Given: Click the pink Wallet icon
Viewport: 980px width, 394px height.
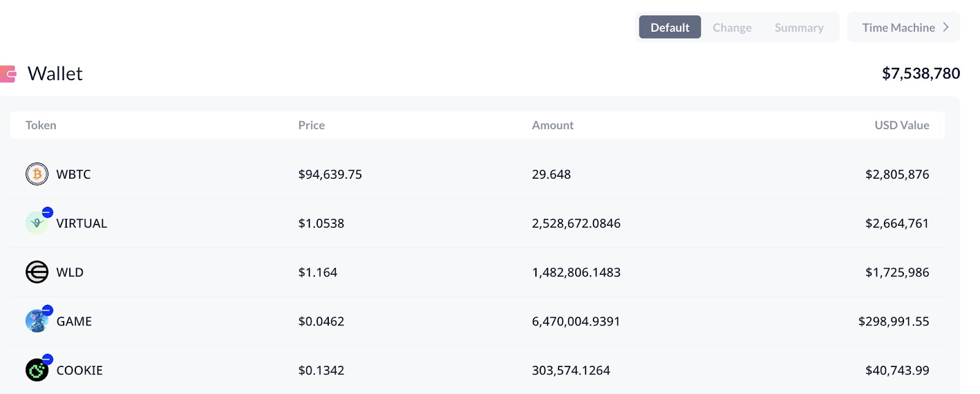Looking at the screenshot, I should (8, 74).
